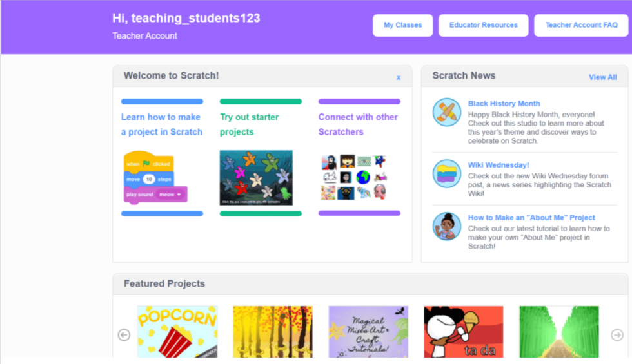Screen dimensions: 632x364
Task: Open 'Try out starter projects' link
Action: (249, 124)
